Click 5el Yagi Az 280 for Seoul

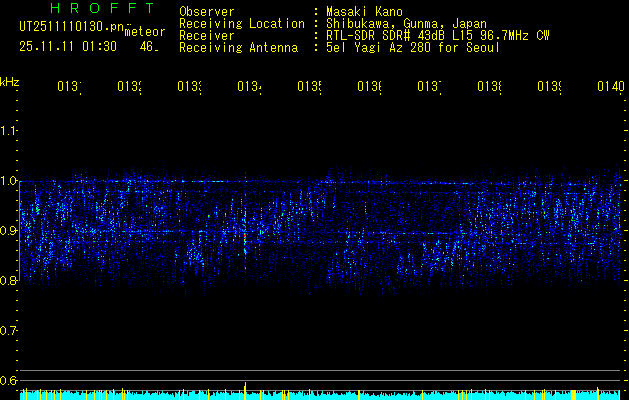coord(413,48)
